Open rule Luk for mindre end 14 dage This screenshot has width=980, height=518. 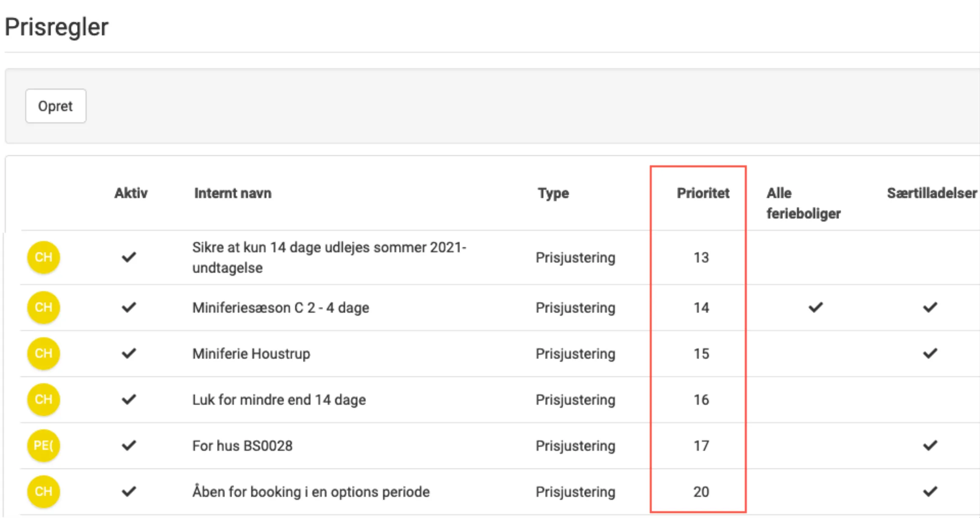(x=279, y=400)
